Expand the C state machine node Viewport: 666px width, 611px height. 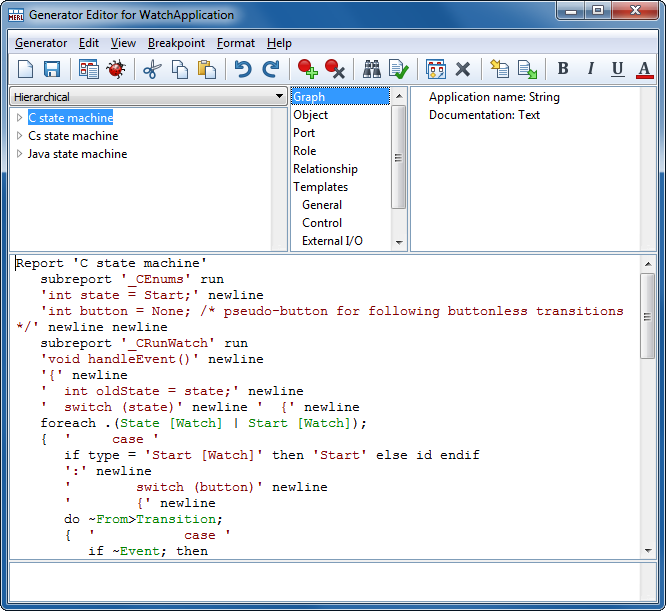(19, 118)
